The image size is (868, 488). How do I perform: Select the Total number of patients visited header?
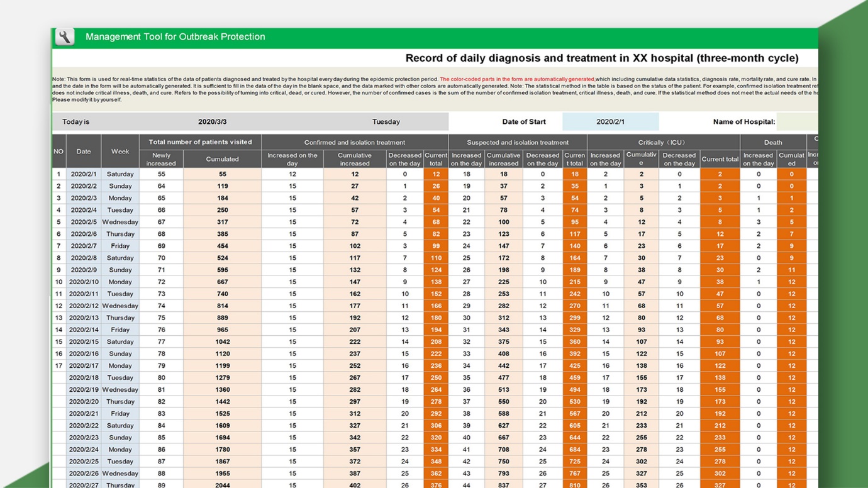[x=200, y=142]
